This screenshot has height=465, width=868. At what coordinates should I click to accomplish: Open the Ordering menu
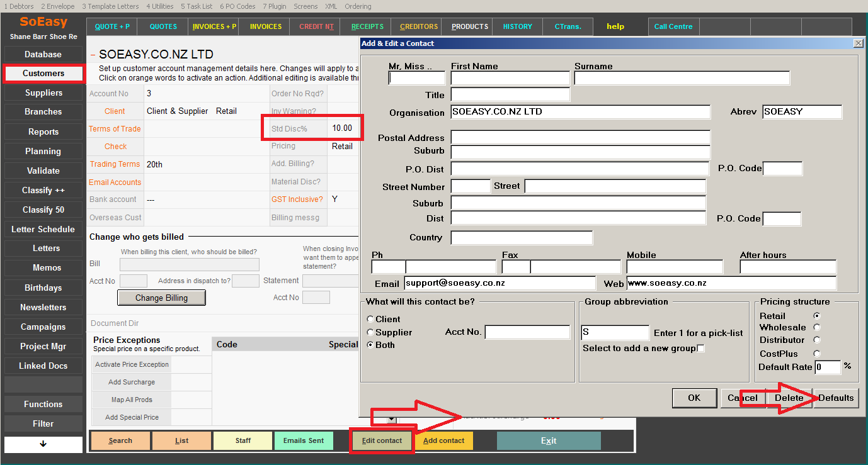(x=358, y=6)
